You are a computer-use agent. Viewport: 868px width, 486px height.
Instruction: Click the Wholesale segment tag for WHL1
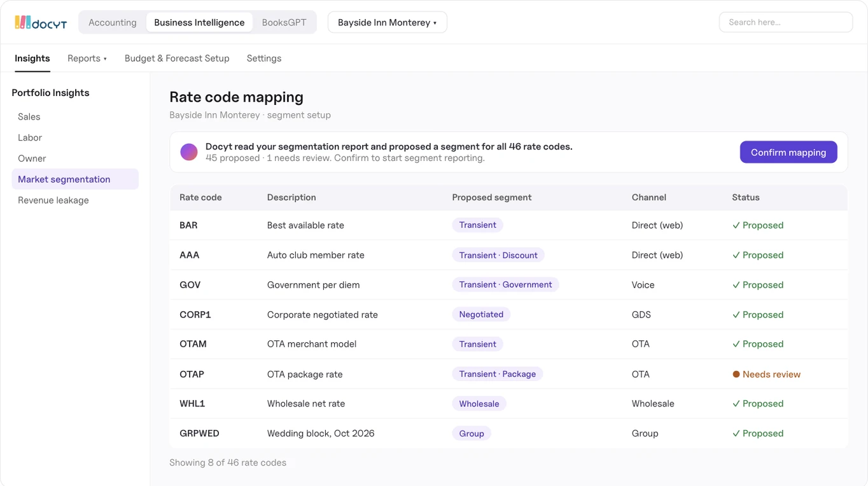coord(479,403)
